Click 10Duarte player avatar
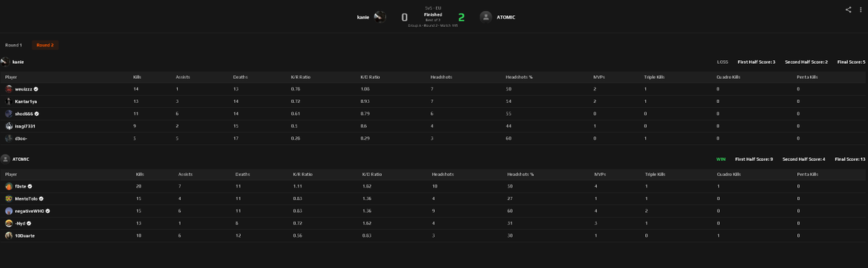Viewport: 868px width, 268px height. (9, 235)
